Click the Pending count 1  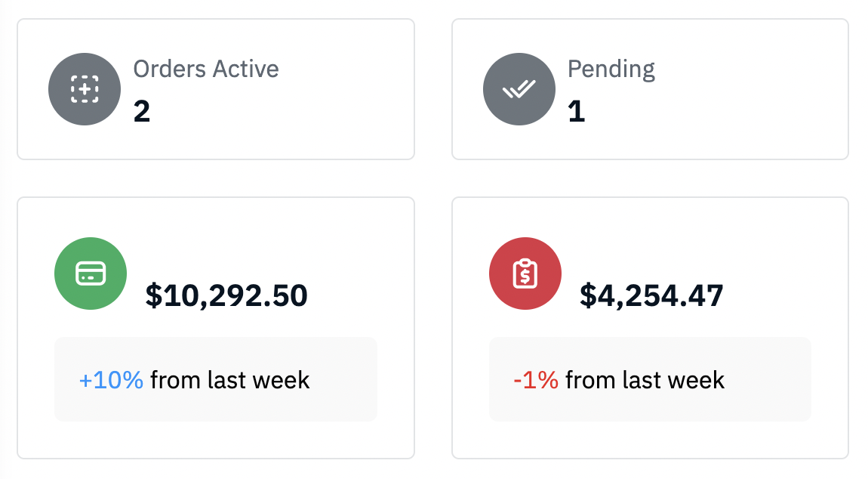pyautogui.click(x=576, y=111)
